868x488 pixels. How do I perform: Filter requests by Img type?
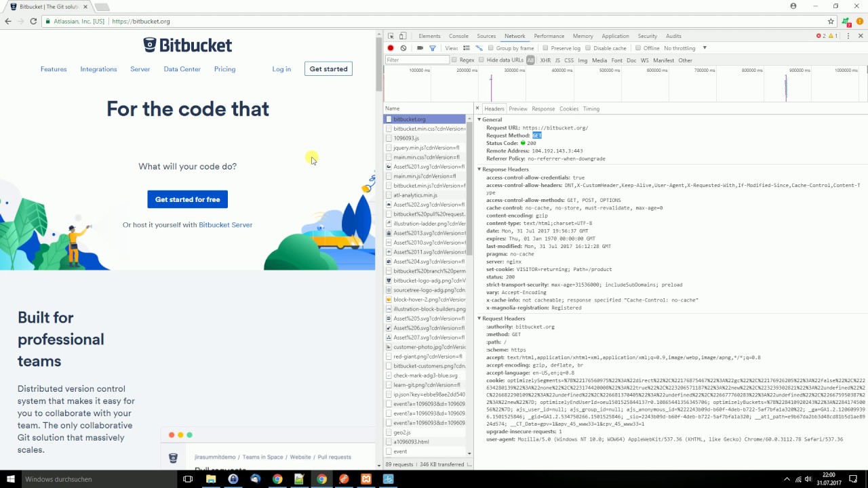(x=583, y=60)
